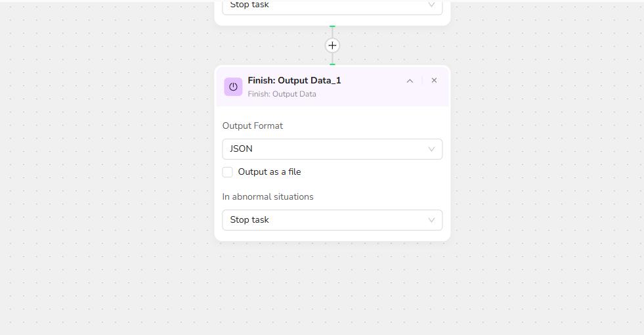Screen dimensions: 644x335
Task: Click the chevron on the upper node's dropdown
Action: click(x=431, y=5)
